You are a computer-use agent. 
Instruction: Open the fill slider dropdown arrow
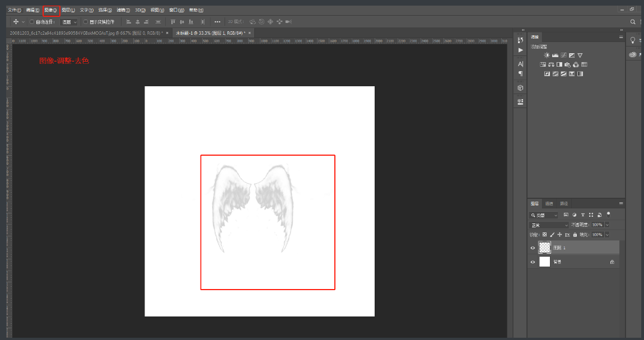tap(607, 235)
